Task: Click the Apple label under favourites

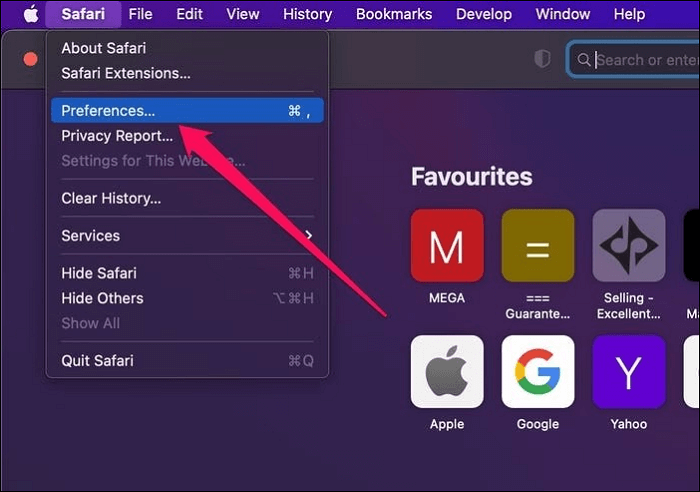Action: (x=447, y=424)
